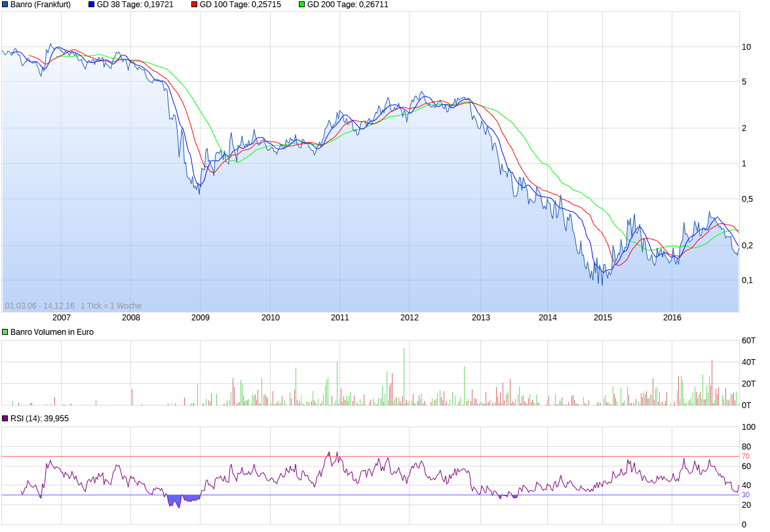The height and width of the screenshot is (532, 770).
Task: Select the 'GD 100 Tage: 0,25715' label
Action: pyautogui.click(x=241, y=5)
